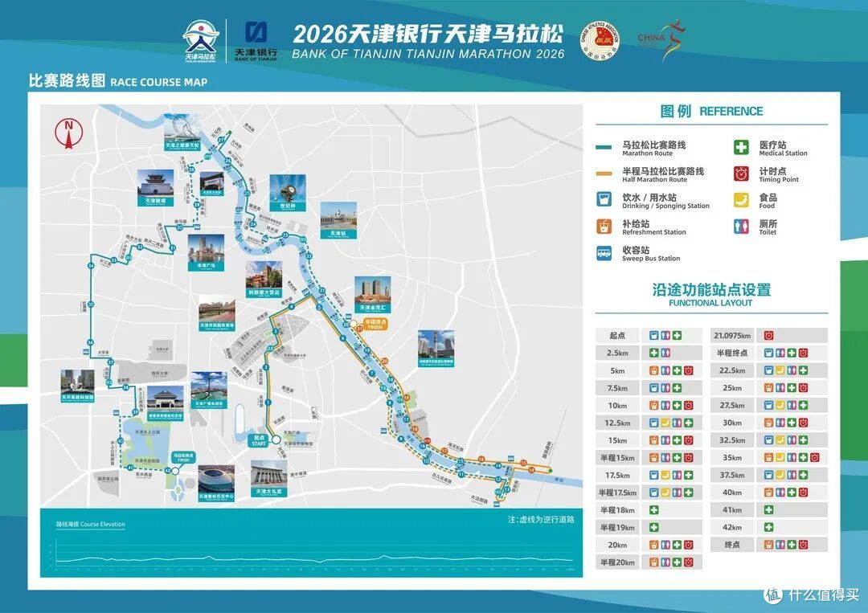The image size is (868, 613).
Task: Click kilometer marker 36 on the route
Action: (90, 342)
